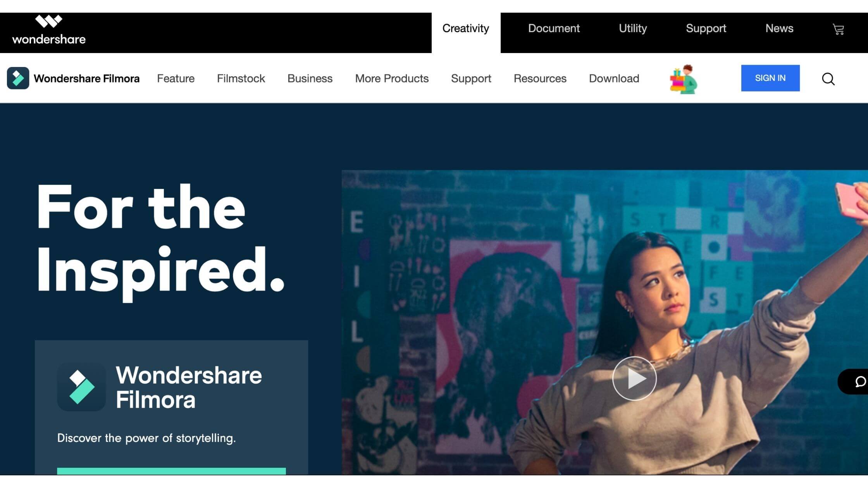Image resolution: width=868 pixels, height=488 pixels.
Task: Click the Download navigation link
Action: point(614,78)
